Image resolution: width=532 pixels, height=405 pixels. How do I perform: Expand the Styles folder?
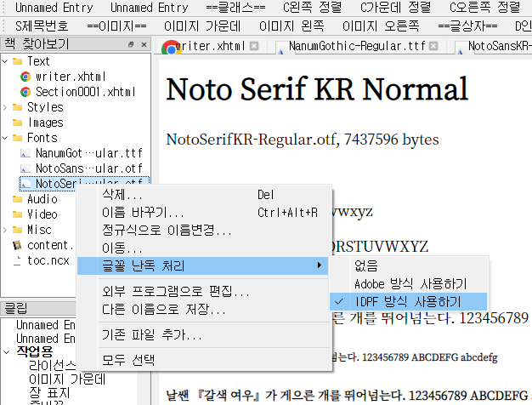tap(5, 107)
